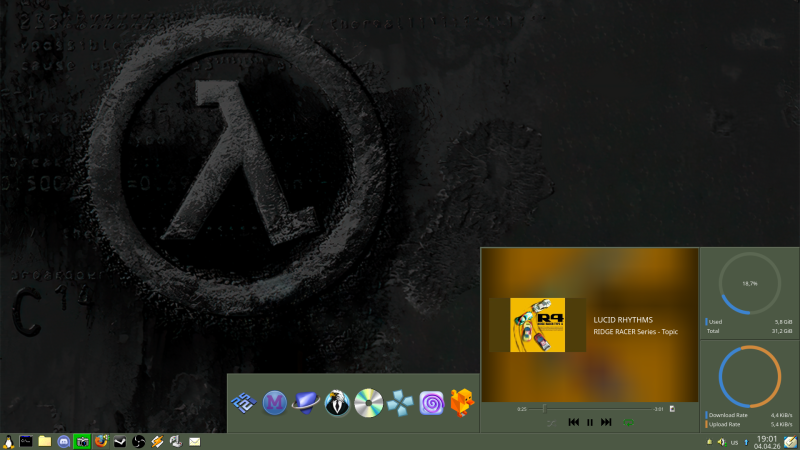Screen dimensions: 800x450
Task: Launch PCSX2 from the dock
Action: [x=244, y=403]
